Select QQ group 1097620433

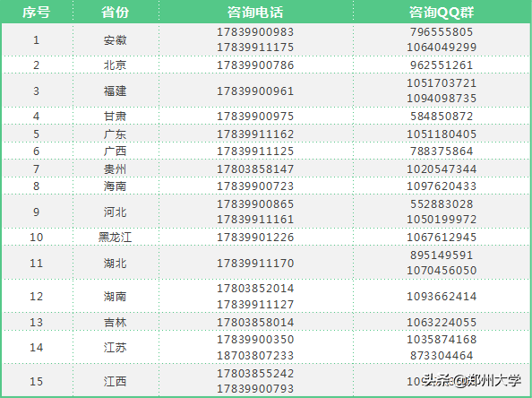click(442, 186)
